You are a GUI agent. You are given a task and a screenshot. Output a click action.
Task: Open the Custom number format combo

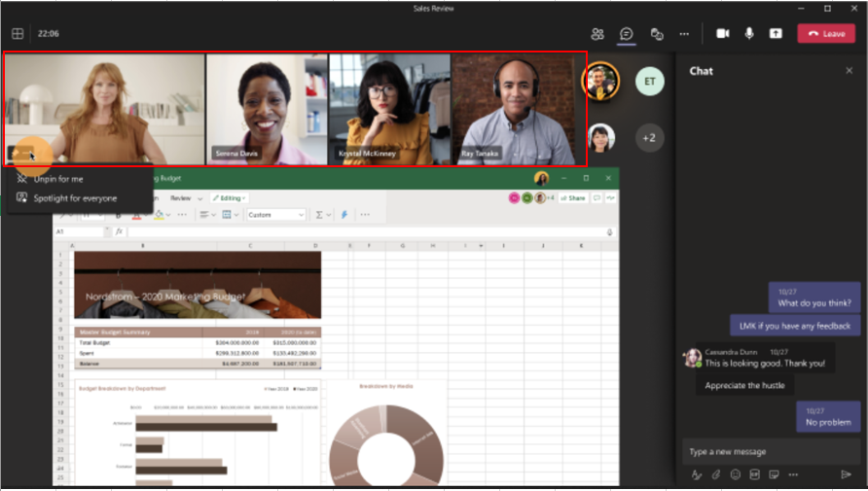[276, 215]
